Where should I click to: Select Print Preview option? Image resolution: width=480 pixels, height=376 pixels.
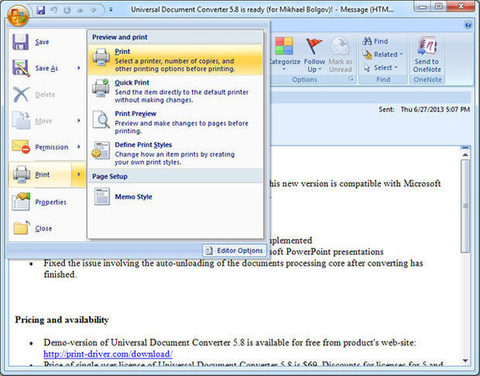pyautogui.click(x=175, y=122)
